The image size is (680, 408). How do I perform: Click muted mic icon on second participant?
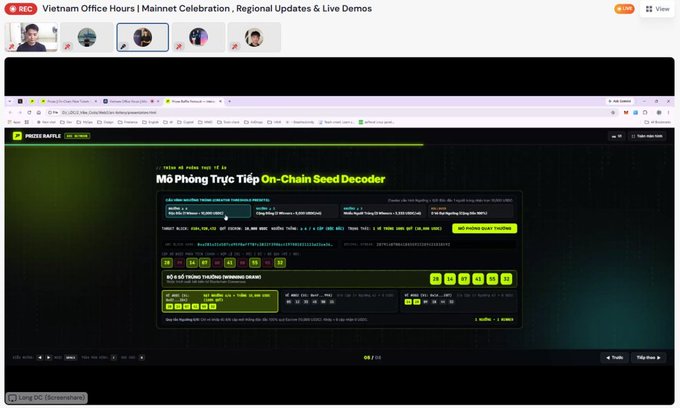click(68, 46)
